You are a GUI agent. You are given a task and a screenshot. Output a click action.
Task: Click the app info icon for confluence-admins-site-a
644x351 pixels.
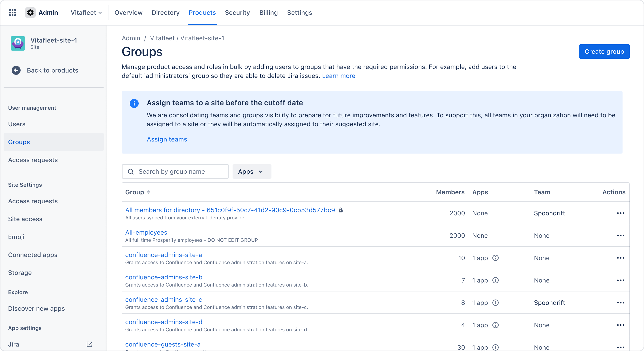(x=495, y=258)
